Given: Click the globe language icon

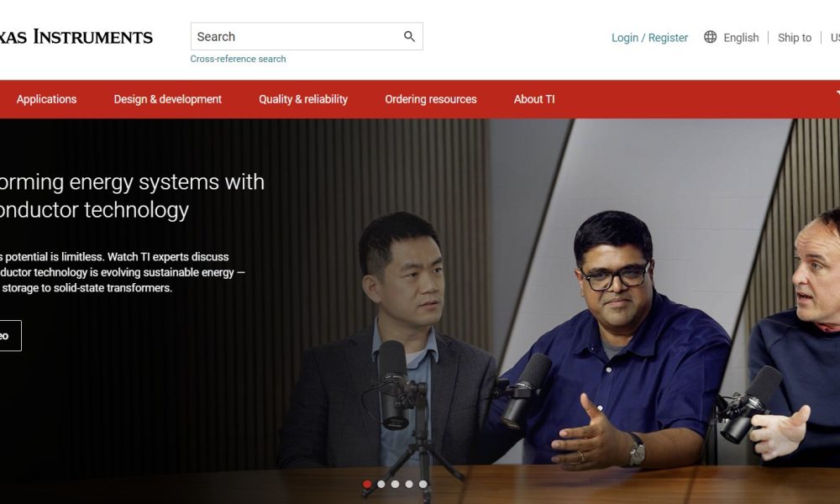Looking at the screenshot, I should tap(710, 37).
